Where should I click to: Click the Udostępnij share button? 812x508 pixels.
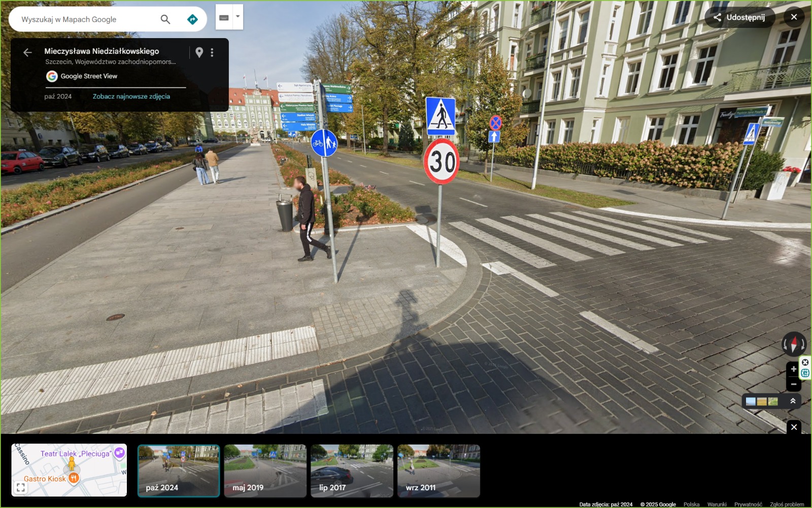pos(739,17)
